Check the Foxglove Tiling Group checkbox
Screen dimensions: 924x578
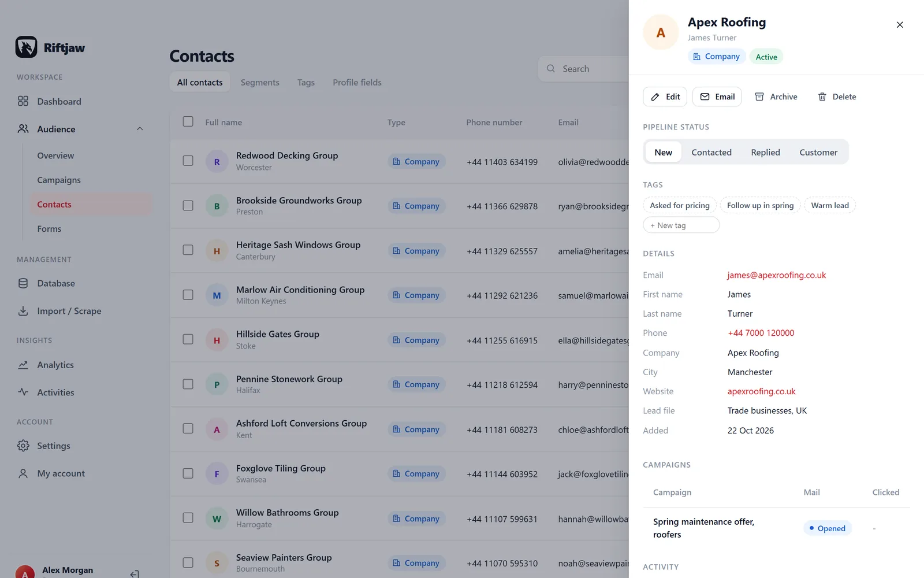tap(188, 473)
